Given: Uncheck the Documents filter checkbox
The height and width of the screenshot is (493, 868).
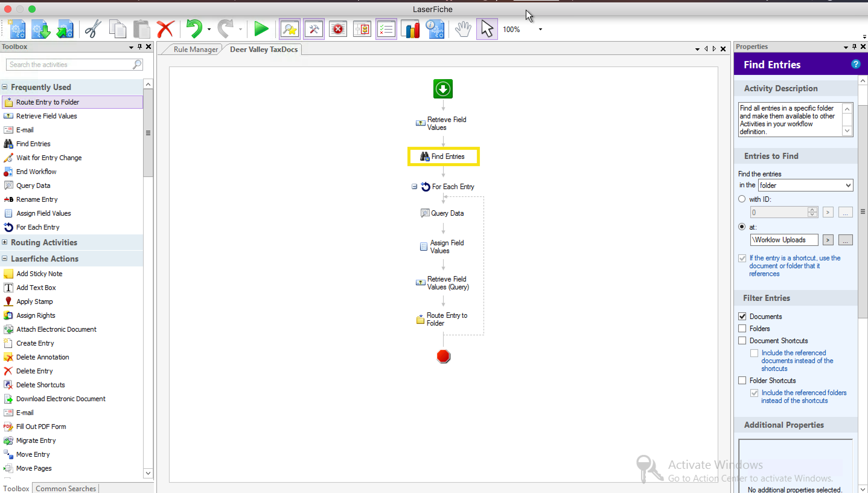Looking at the screenshot, I should [742, 316].
